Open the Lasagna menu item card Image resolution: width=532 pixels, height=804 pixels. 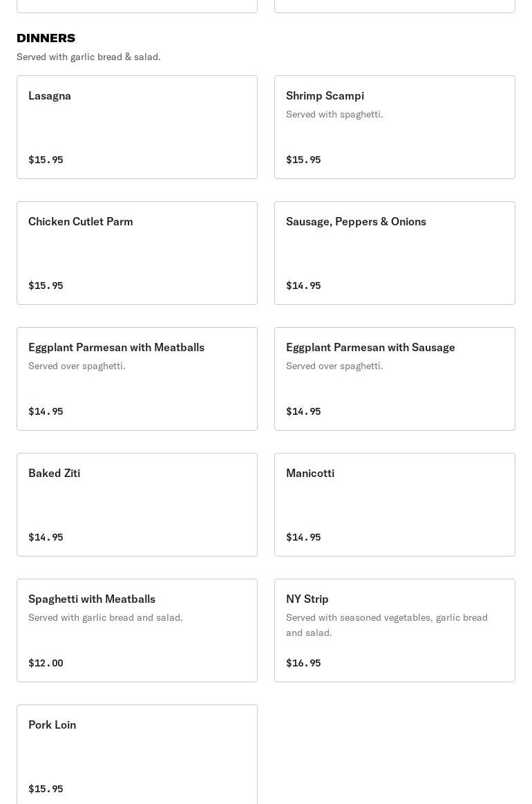tap(137, 127)
